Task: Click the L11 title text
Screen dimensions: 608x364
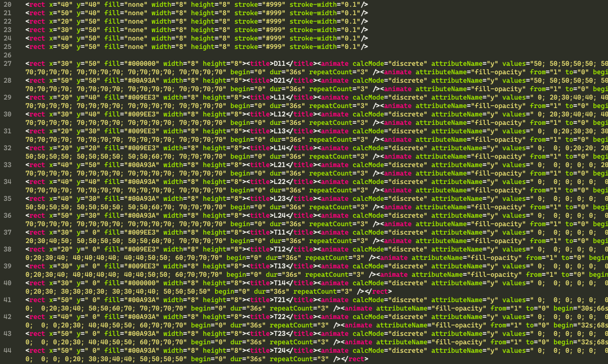Action: [278, 97]
